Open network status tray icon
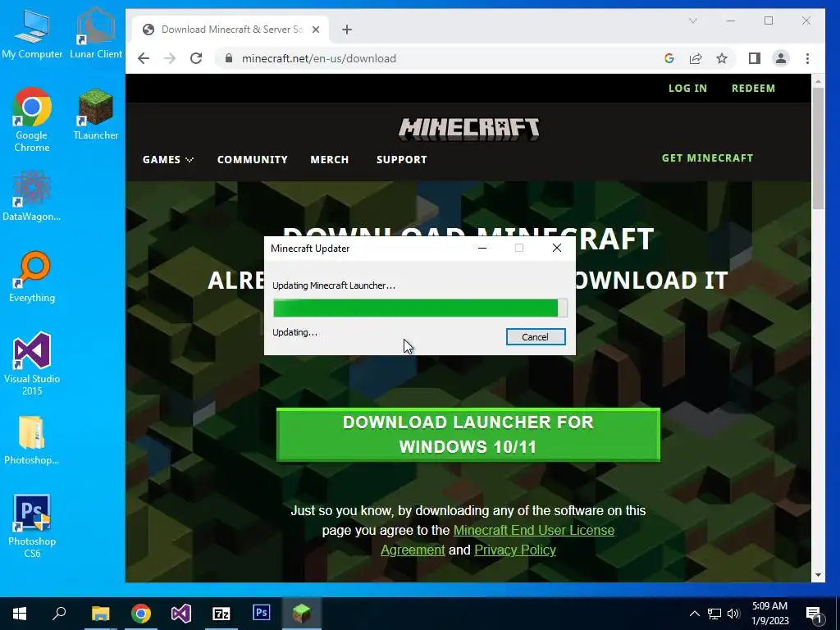The image size is (840, 630). pyautogui.click(x=714, y=614)
